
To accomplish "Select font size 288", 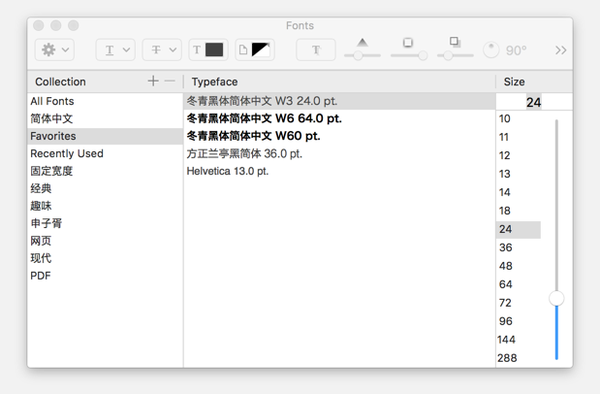I will 518,358.
